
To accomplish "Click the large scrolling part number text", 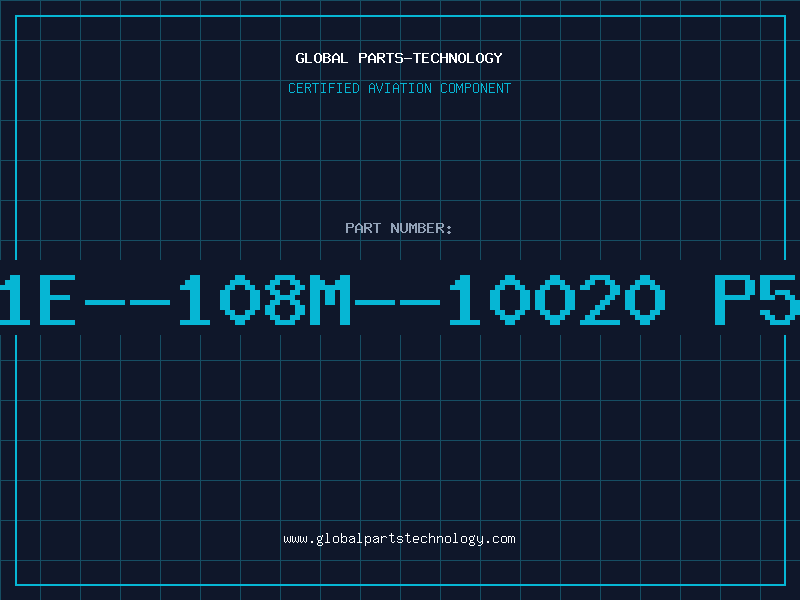I will pos(400,300).
